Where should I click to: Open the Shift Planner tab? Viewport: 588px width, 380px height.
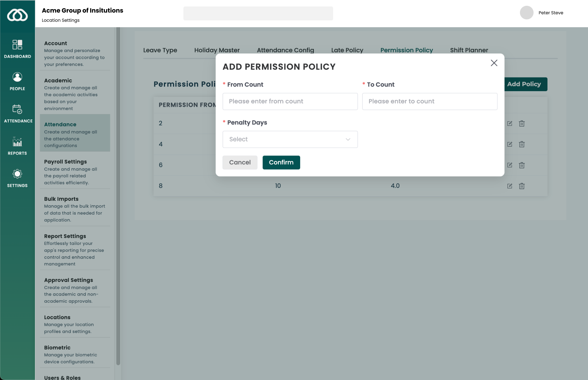pos(469,50)
